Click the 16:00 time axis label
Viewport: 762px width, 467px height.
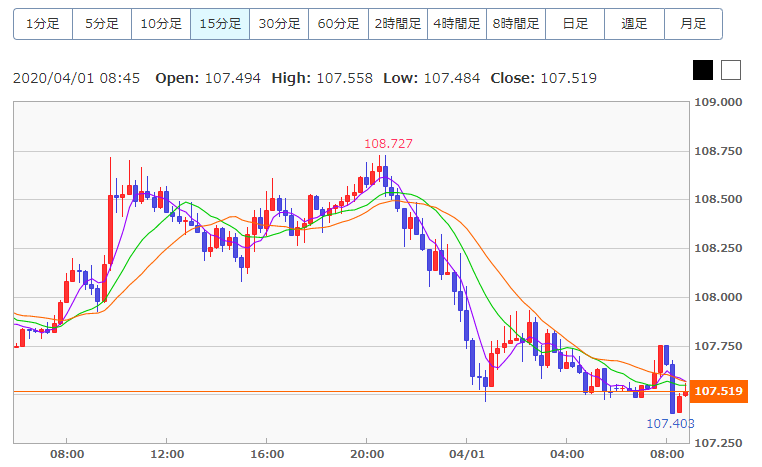click(267, 454)
